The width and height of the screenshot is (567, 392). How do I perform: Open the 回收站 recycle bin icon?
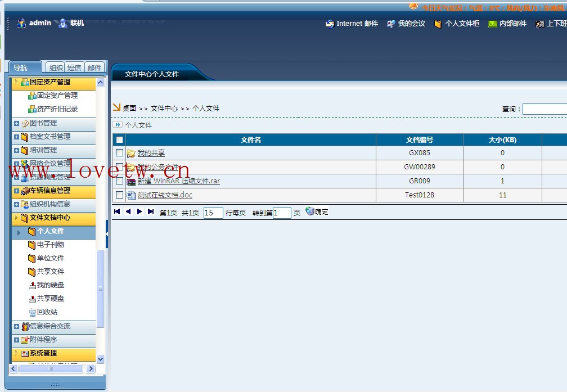33,312
